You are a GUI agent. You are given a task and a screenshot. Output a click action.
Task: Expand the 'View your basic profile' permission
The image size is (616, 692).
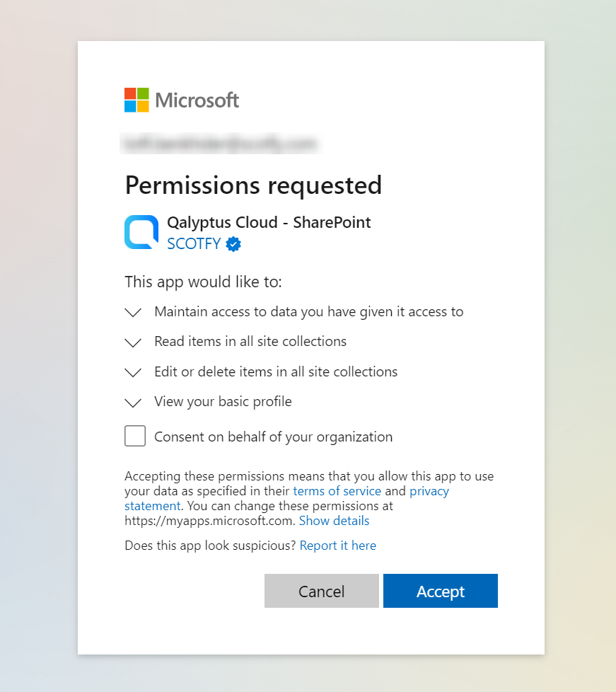[x=134, y=403]
